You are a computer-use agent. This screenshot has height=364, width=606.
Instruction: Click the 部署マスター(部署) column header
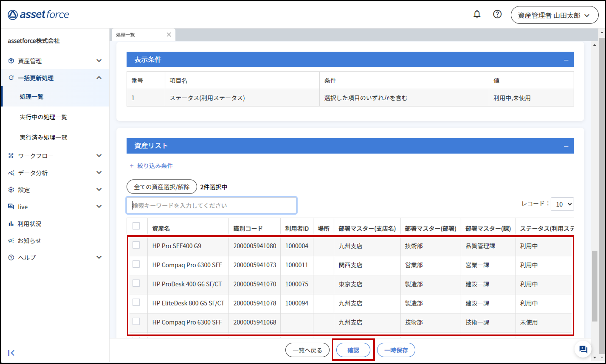[x=430, y=229]
